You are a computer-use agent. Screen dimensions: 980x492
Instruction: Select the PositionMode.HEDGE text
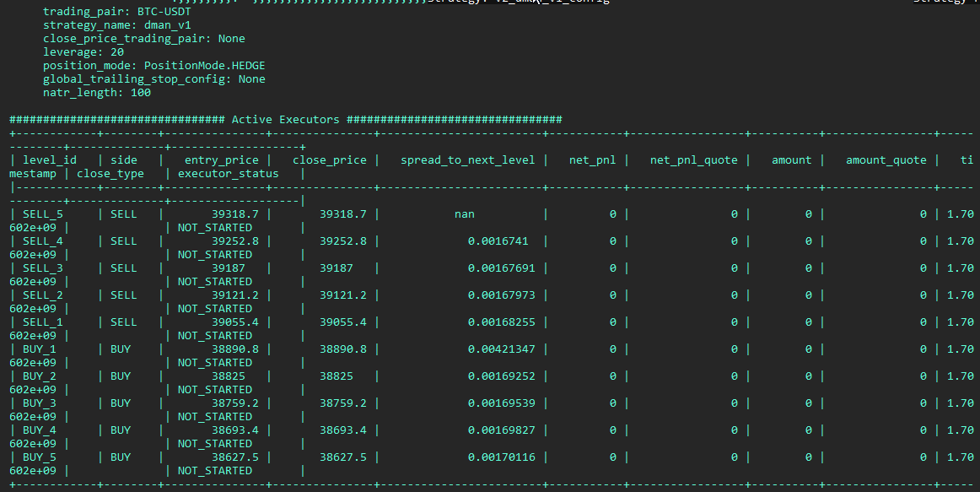tap(205, 66)
